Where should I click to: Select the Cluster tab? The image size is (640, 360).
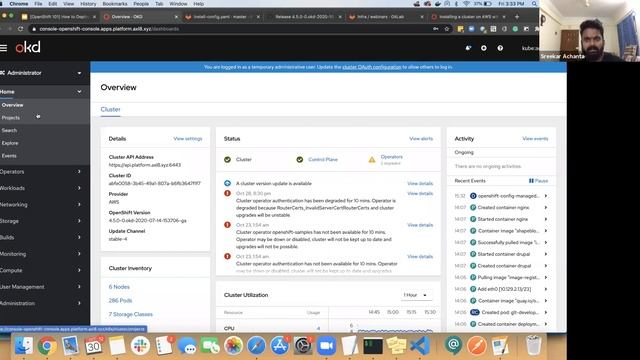(x=110, y=109)
